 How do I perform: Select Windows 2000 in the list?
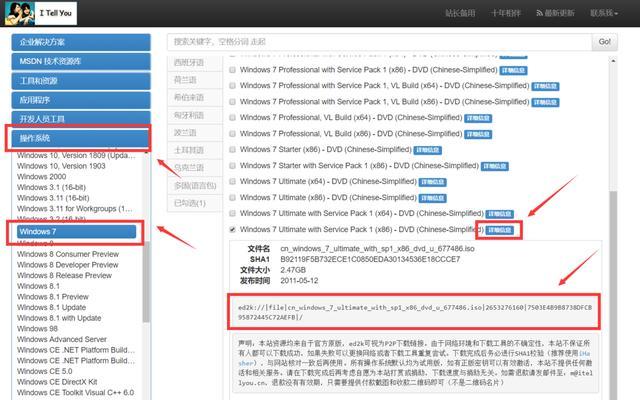(42, 176)
